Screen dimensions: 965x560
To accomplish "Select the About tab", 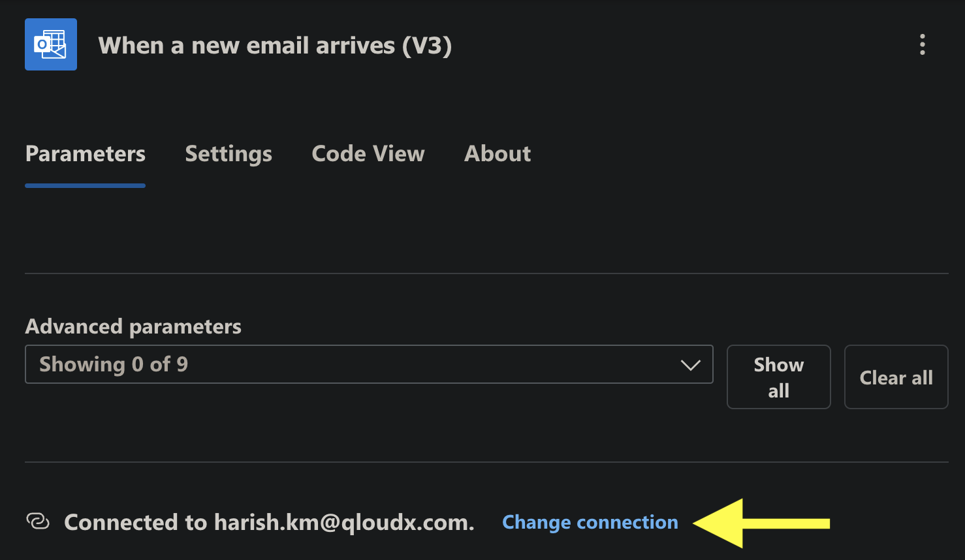I will pos(498,154).
